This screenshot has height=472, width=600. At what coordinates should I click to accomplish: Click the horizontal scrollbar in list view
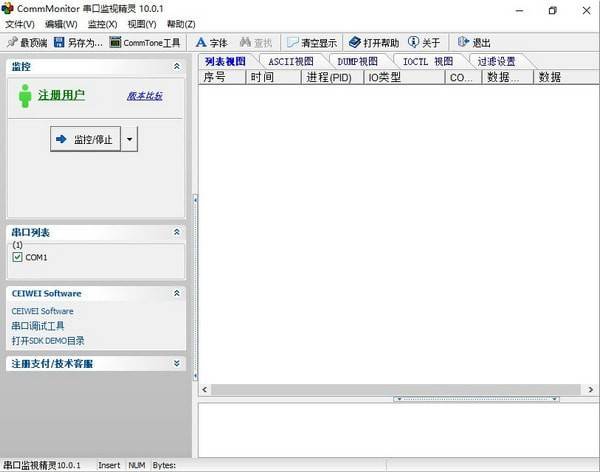[x=396, y=389]
